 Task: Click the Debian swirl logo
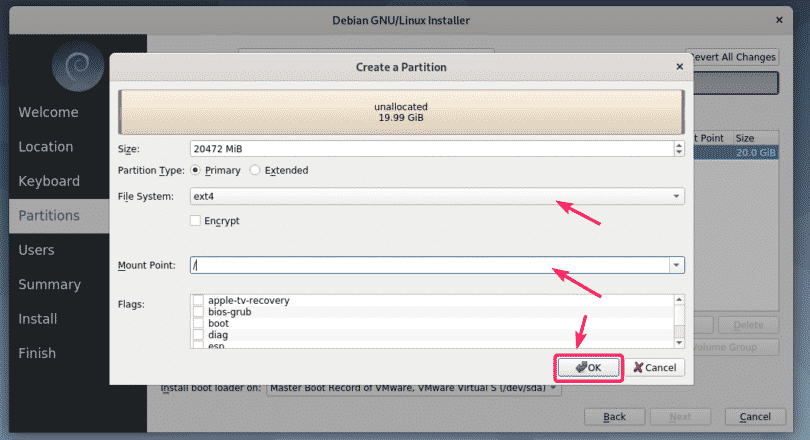coord(78,66)
